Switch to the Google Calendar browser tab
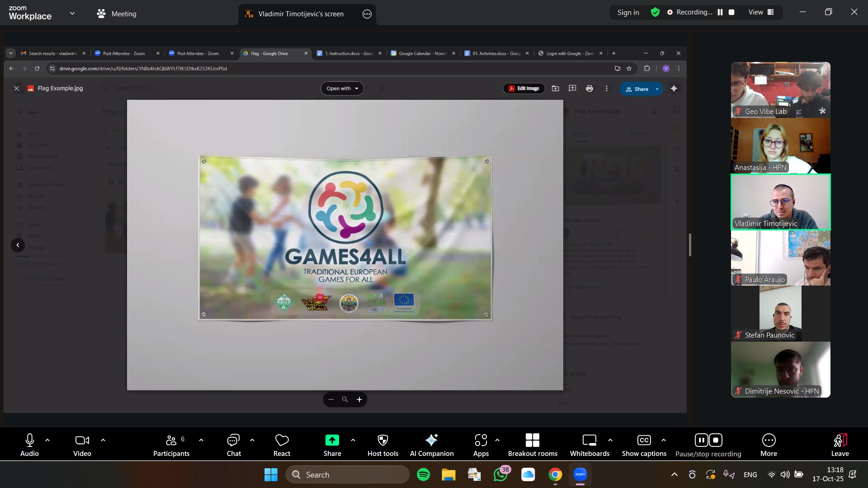The height and width of the screenshot is (488, 868). click(x=423, y=53)
